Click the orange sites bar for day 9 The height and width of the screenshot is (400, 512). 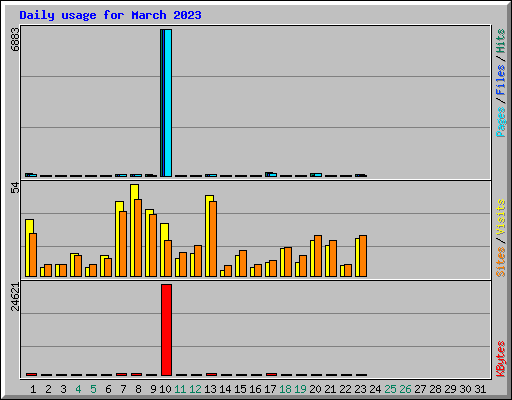pyautogui.click(x=153, y=245)
